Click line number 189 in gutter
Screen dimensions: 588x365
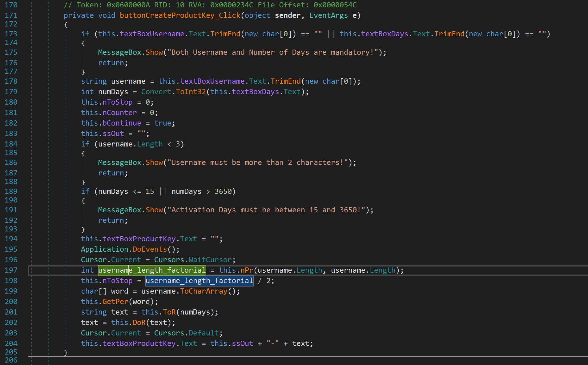[11, 191]
